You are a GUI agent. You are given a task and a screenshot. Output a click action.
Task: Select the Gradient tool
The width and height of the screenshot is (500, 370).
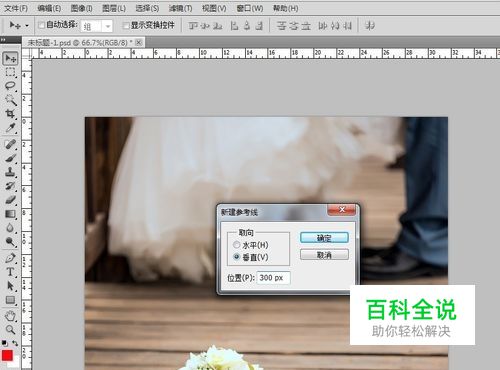coord(10,214)
